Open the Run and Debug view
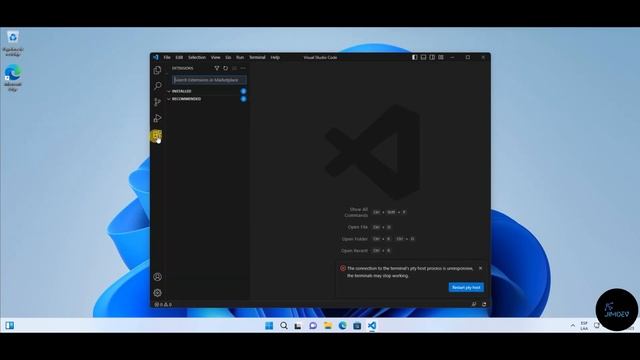640x360 pixels. click(158, 118)
